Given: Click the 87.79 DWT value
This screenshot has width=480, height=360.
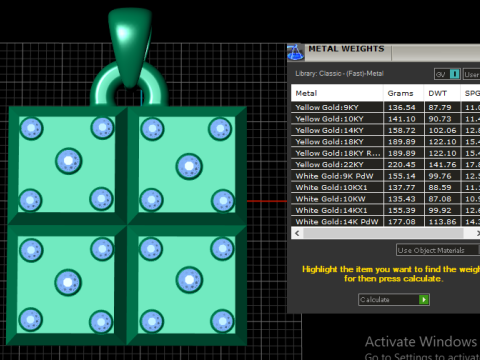Looking at the screenshot, I should 440,107.
